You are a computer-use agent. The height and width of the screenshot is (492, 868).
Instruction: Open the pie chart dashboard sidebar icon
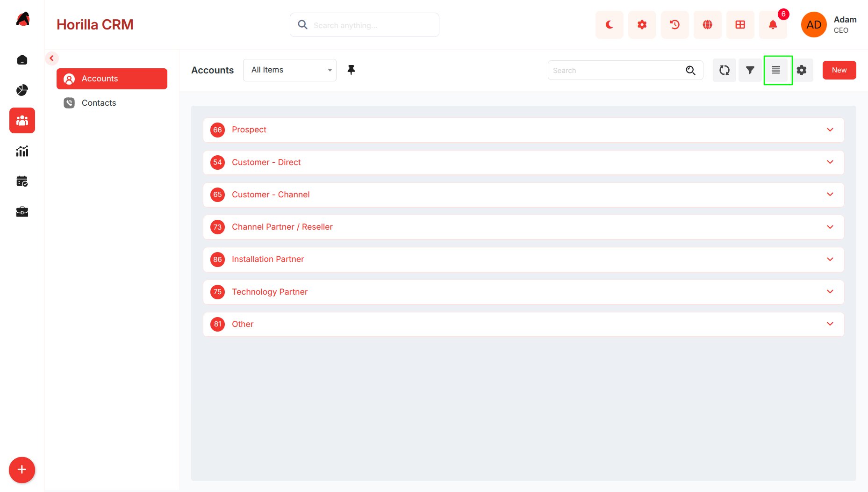pyautogui.click(x=22, y=90)
